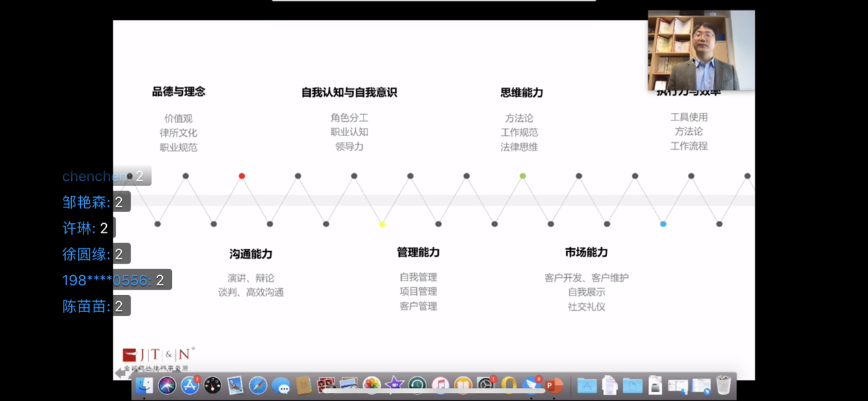
Task: Open the Applications folder in dock
Action: pos(587,386)
